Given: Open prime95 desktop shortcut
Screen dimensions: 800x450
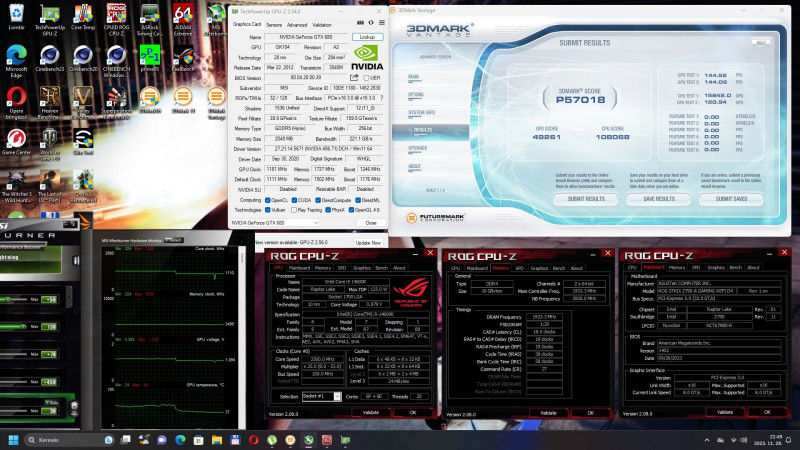Looking at the screenshot, I should [149, 58].
